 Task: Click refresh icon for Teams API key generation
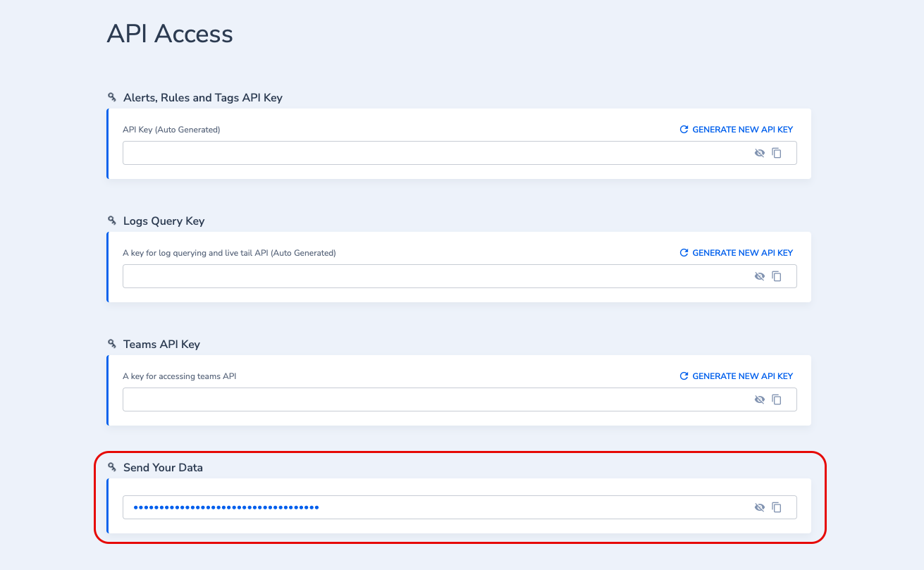[684, 376]
